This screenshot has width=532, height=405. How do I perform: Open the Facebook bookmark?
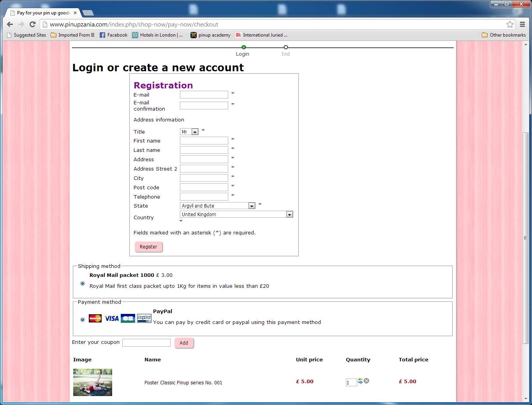point(114,35)
